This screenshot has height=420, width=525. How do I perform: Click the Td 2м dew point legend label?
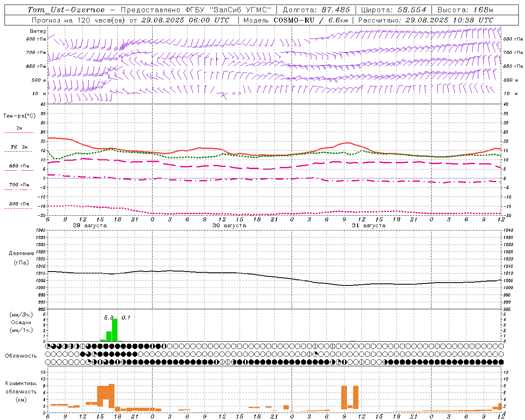point(19,147)
